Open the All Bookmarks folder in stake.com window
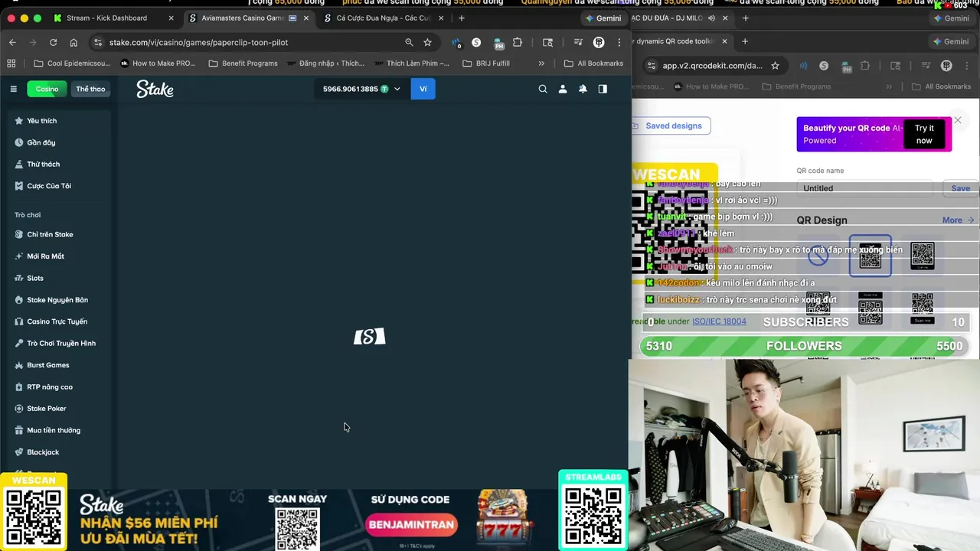This screenshot has width=980, height=551. (x=593, y=64)
